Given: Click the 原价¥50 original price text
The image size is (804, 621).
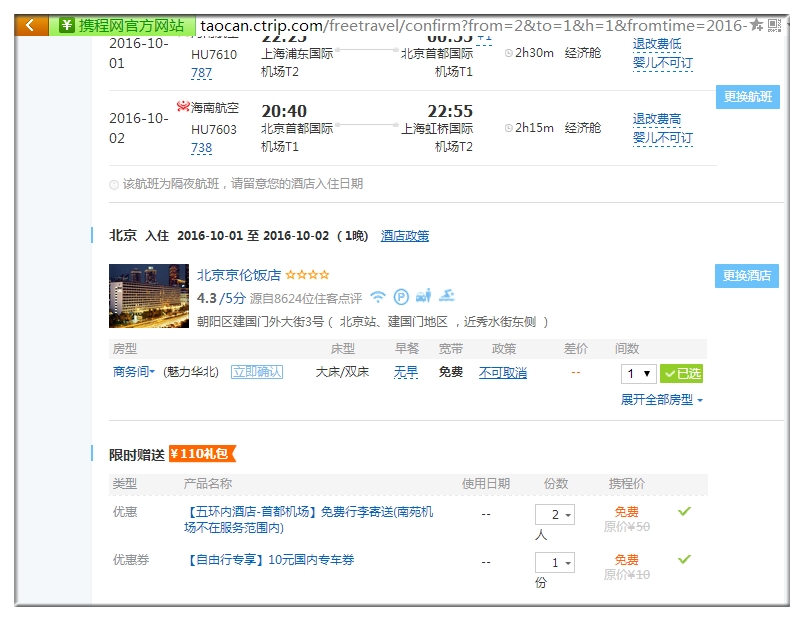Looking at the screenshot, I should click(627, 527).
